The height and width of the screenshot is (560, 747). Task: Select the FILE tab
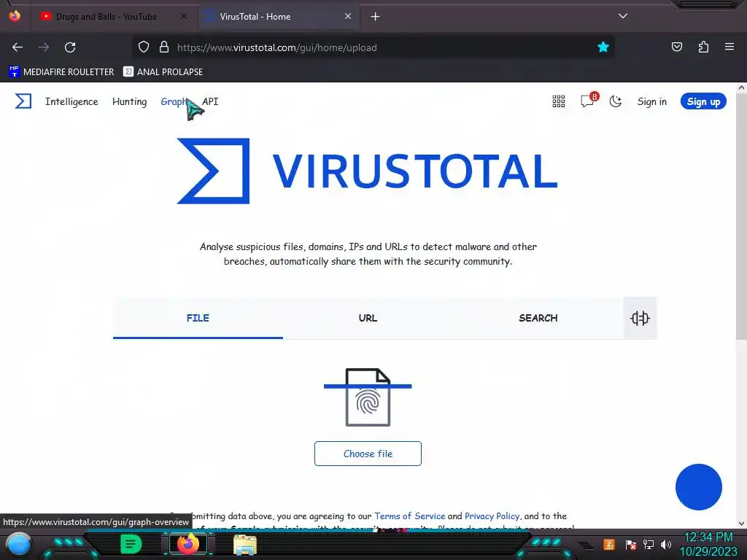198,318
